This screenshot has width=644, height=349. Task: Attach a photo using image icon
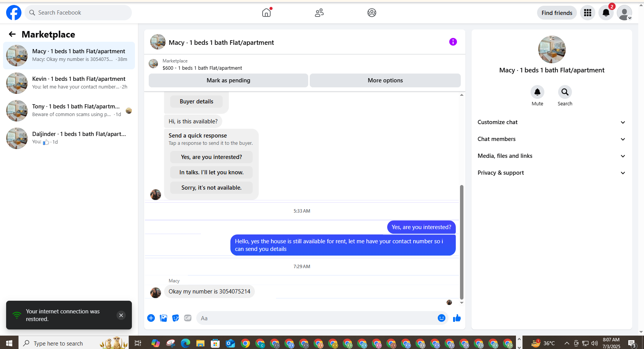163,318
